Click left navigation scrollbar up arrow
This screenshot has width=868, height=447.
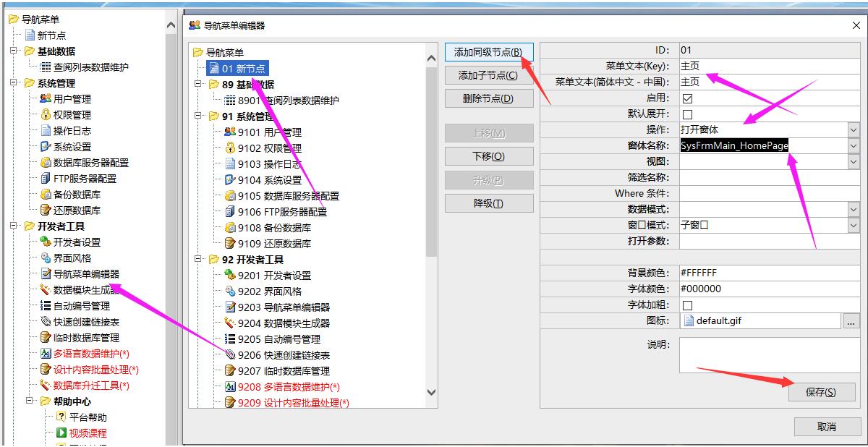pyautogui.click(x=171, y=26)
